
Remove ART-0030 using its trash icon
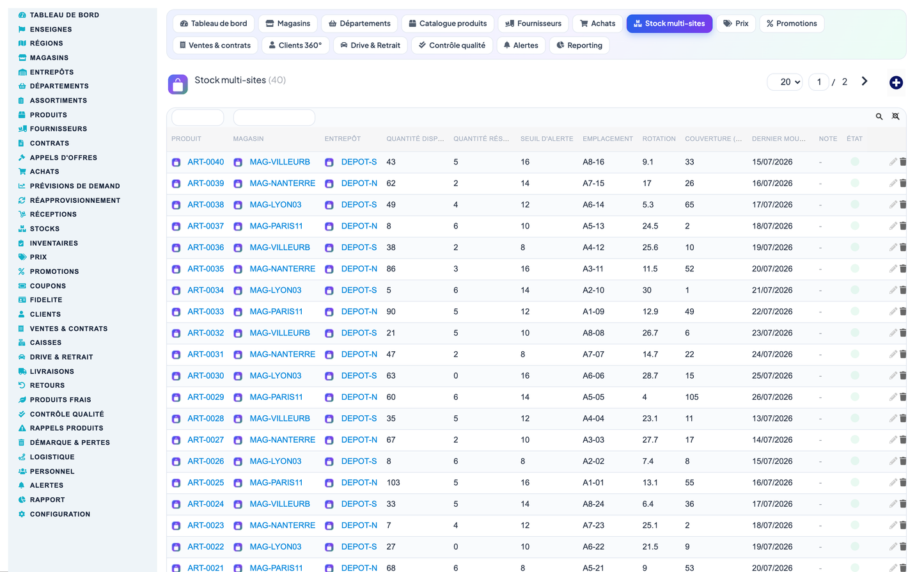point(903,376)
